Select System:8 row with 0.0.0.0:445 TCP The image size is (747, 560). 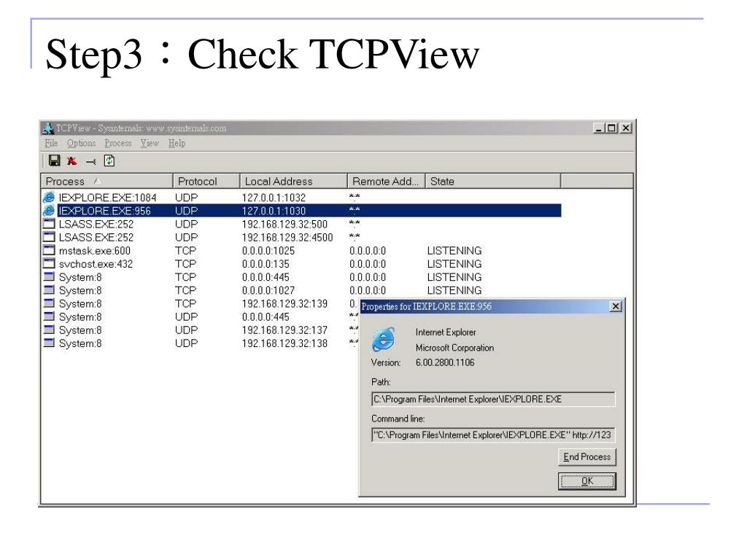[301, 277]
